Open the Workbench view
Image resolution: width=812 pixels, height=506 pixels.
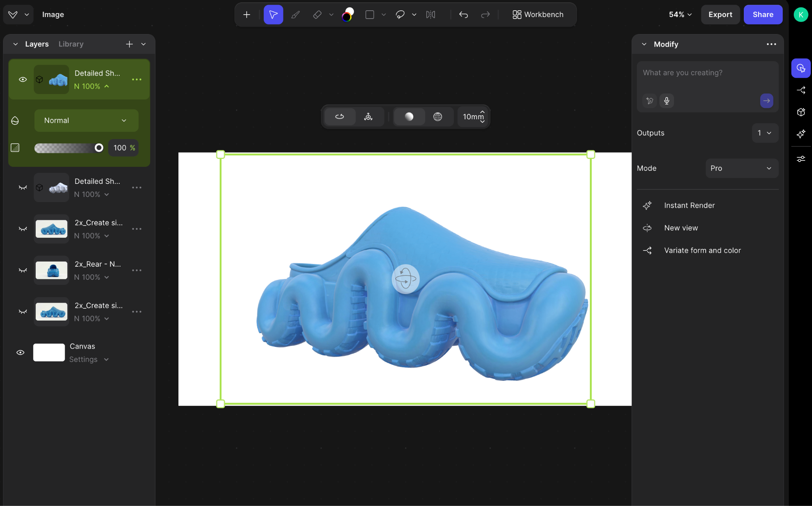[x=538, y=15]
